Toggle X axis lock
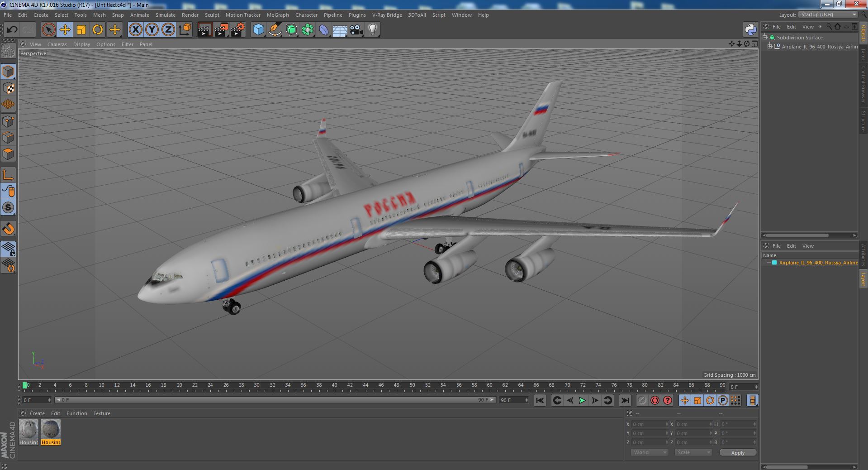This screenshot has height=470, width=868. click(x=135, y=30)
